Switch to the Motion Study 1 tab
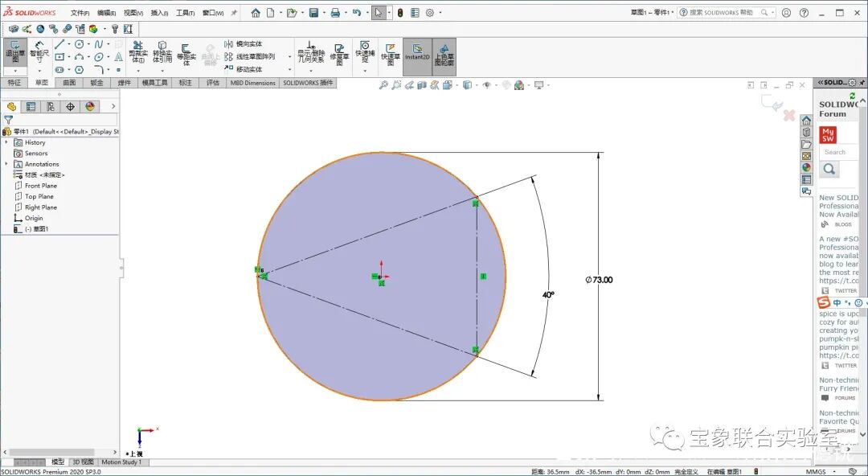This screenshot has width=868, height=476. click(121, 462)
